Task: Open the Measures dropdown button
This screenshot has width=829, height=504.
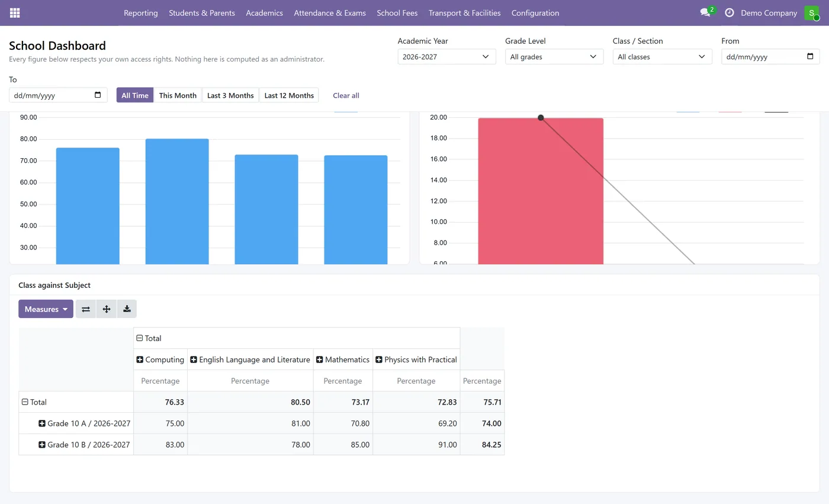Action: [46, 309]
